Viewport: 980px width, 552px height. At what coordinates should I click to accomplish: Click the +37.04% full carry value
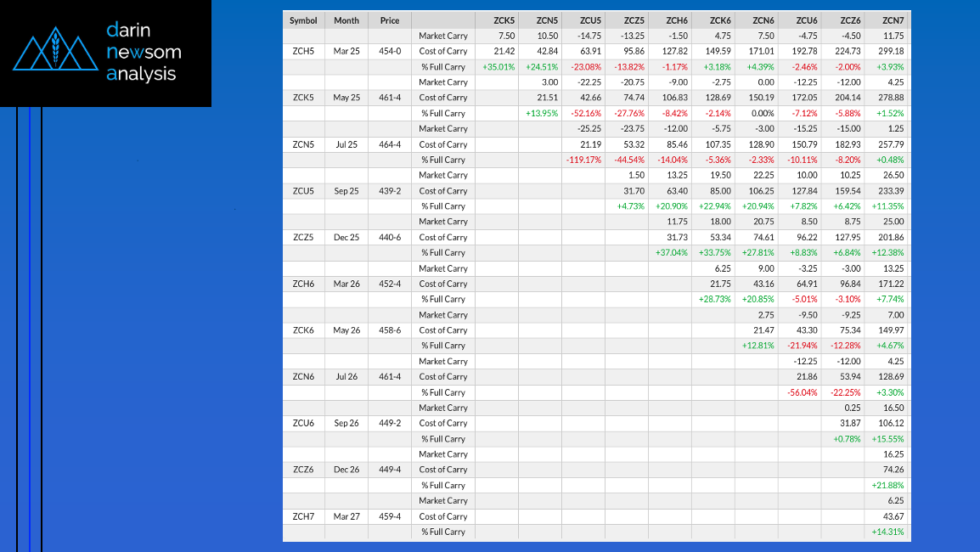point(671,253)
